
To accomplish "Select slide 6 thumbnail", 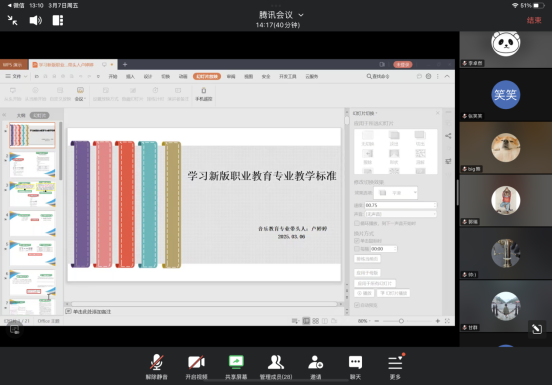I will (32, 283).
